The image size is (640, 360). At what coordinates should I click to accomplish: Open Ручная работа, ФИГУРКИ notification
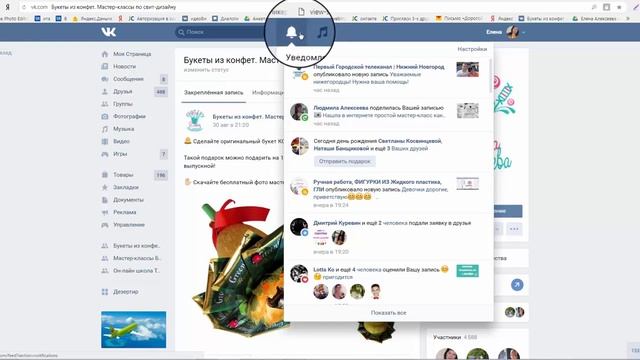click(x=389, y=193)
